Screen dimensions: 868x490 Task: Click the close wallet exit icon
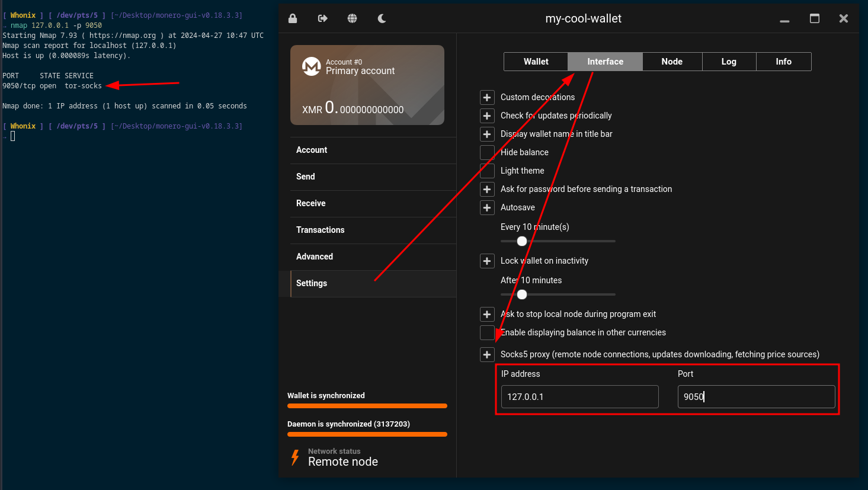point(323,18)
